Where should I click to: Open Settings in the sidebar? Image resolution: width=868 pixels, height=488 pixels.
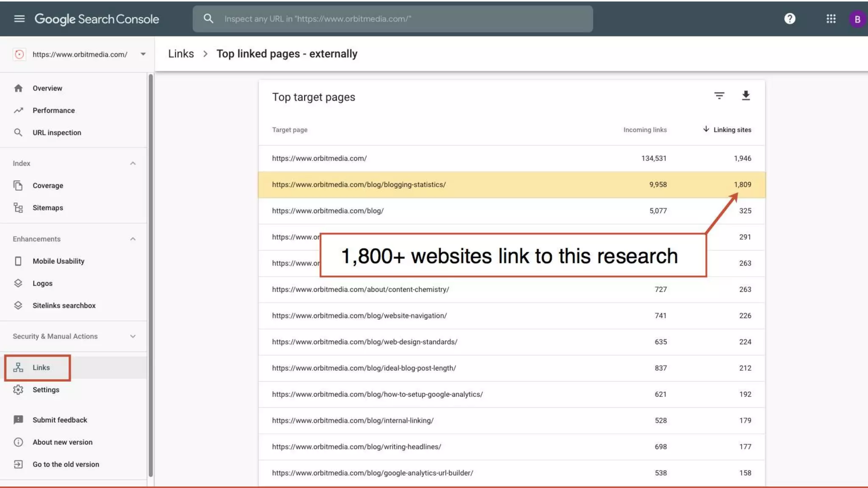46,390
